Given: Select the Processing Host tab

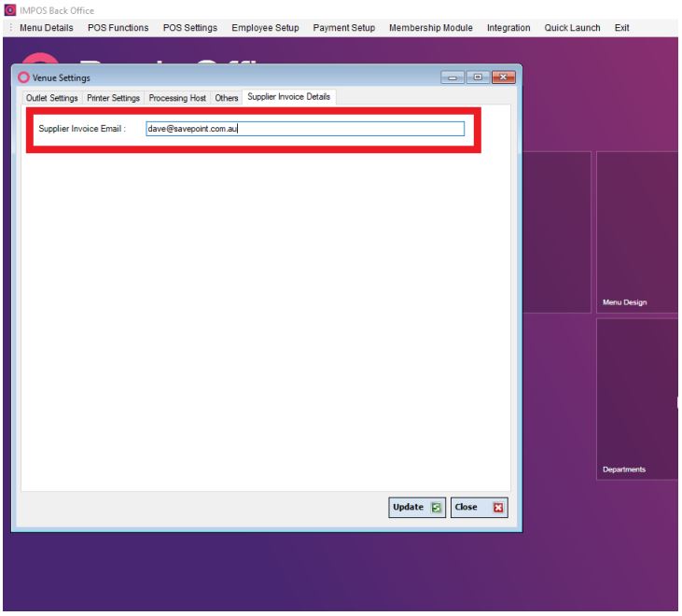Looking at the screenshot, I should click(x=177, y=98).
